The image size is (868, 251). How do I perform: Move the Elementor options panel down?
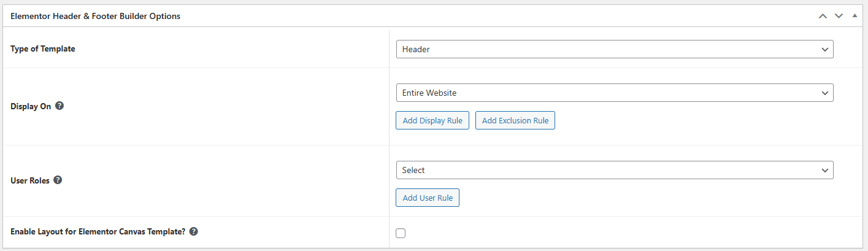839,16
